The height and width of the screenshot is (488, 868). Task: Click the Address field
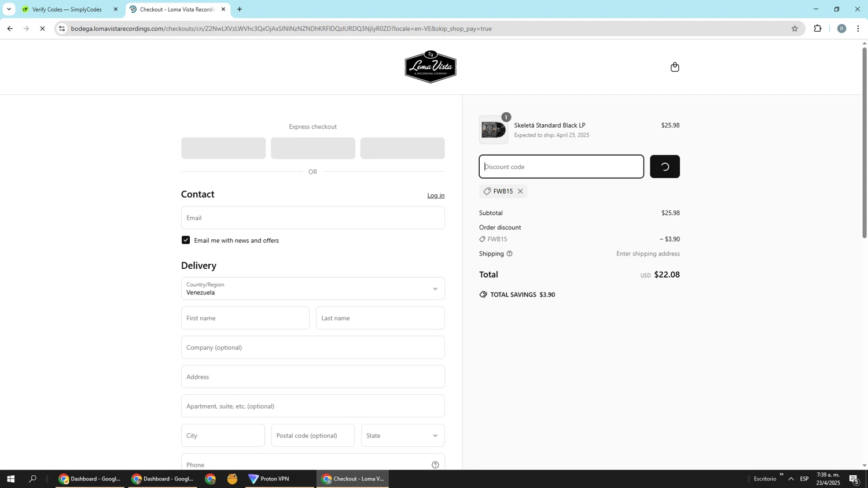coord(312,376)
